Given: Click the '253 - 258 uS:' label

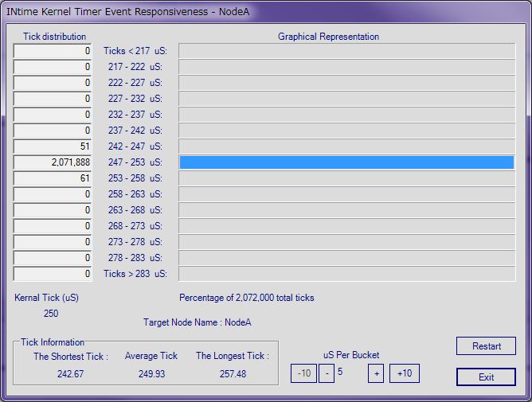Looking at the screenshot, I should [x=135, y=178].
